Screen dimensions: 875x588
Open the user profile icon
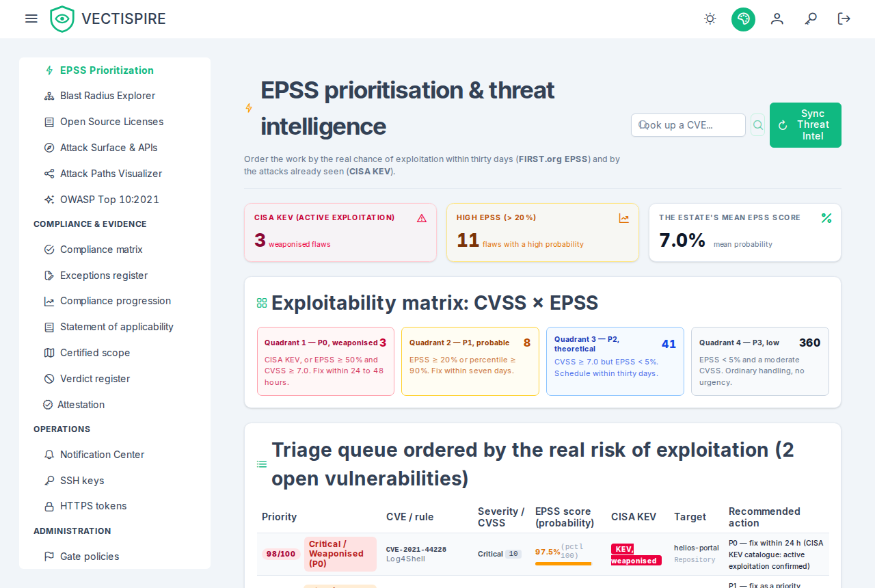(777, 19)
